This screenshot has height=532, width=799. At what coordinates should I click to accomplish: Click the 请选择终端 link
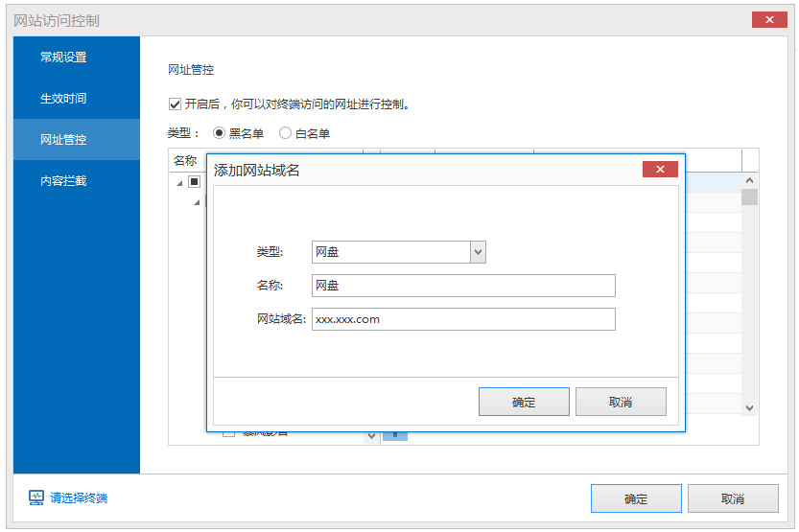pyautogui.click(x=79, y=497)
